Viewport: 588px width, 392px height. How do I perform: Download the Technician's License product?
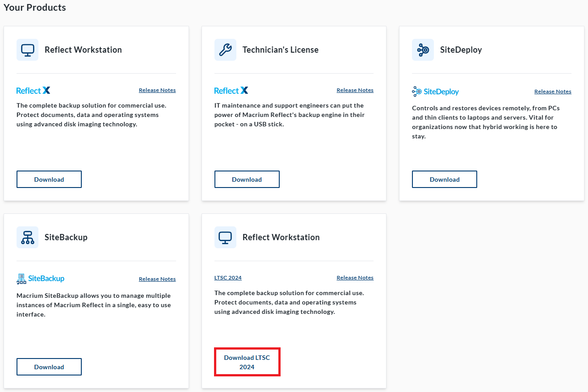point(247,179)
